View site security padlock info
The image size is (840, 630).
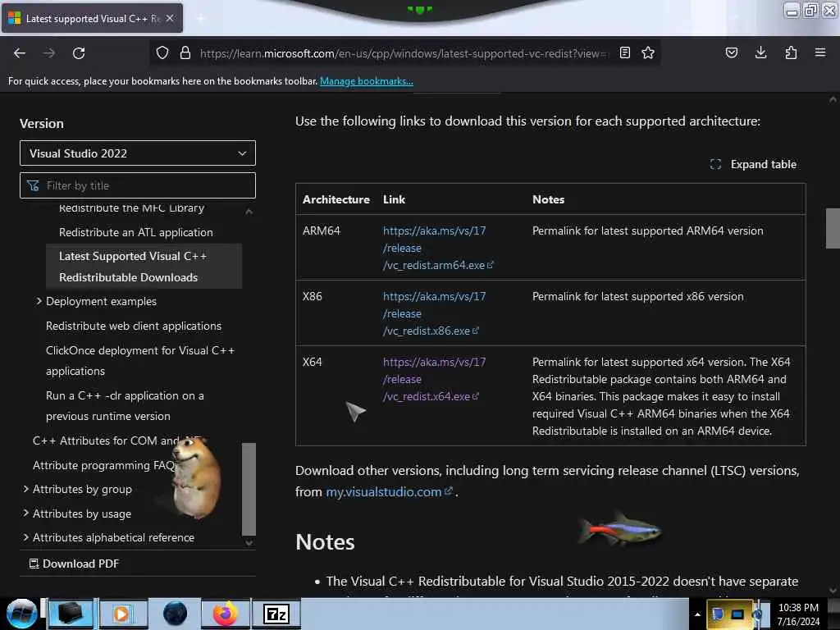[x=185, y=53]
